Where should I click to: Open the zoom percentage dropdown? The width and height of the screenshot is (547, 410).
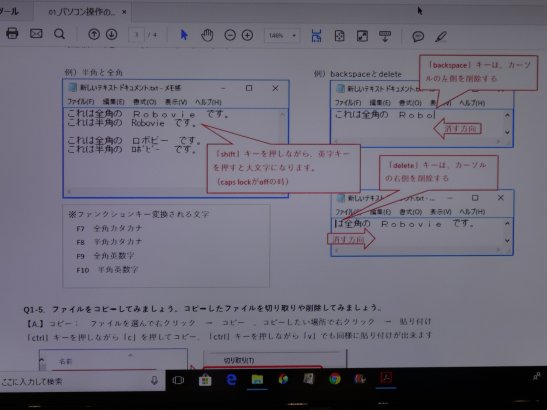click(282, 36)
